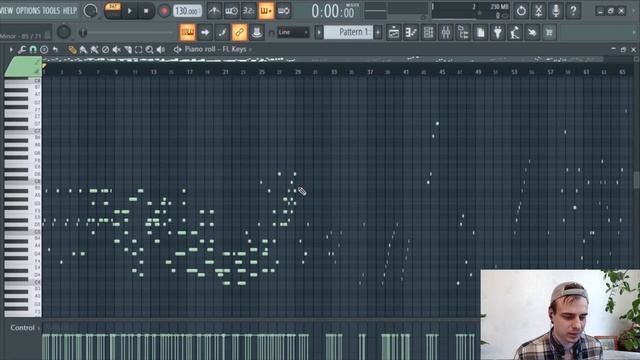The height and width of the screenshot is (360, 640).
Task: Disable the chain link grouping button
Action: pos(240,32)
